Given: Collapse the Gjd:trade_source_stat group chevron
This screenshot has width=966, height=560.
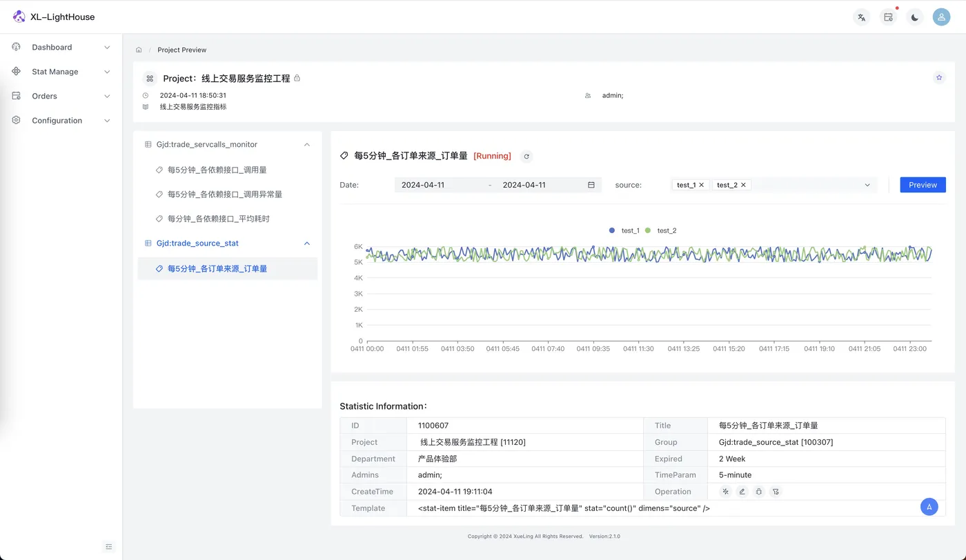Looking at the screenshot, I should [x=307, y=243].
